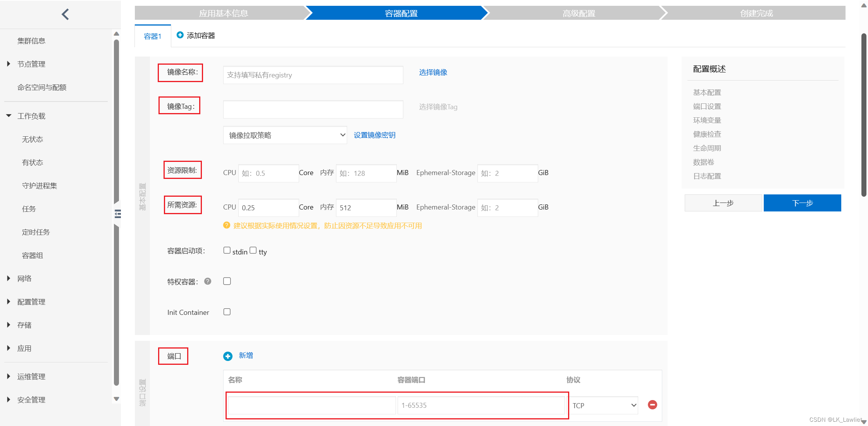868x426 pixels.
Task: Jump to 生命周期 in 配置概述
Action: 707,148
